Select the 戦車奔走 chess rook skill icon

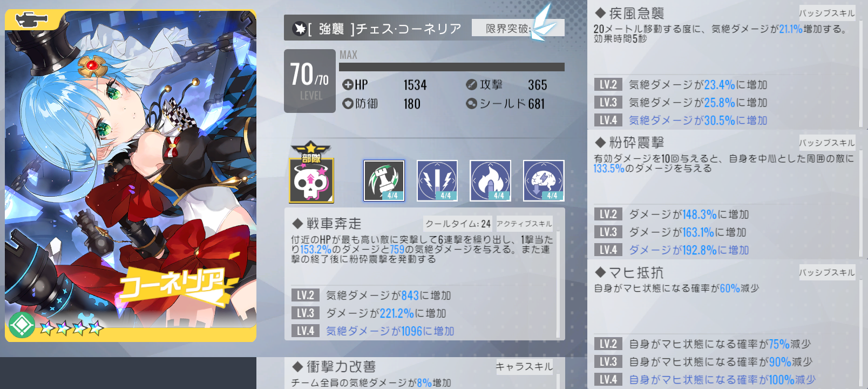click(384, 180)
